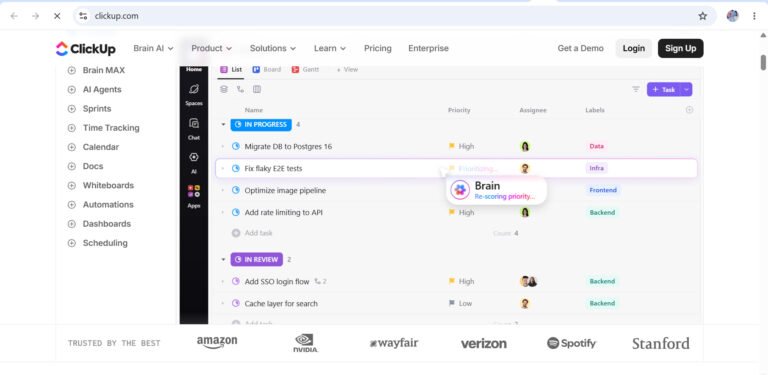The height and width of the screenshot is (375, 768).
Task: Click the assignee avatar for Cache layer task
Action: tap(525, 304)
